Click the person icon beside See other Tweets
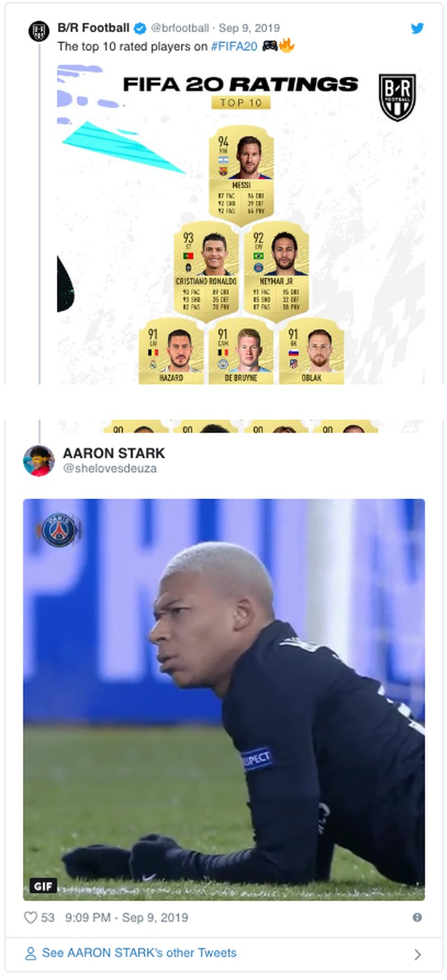 [31, 954]
